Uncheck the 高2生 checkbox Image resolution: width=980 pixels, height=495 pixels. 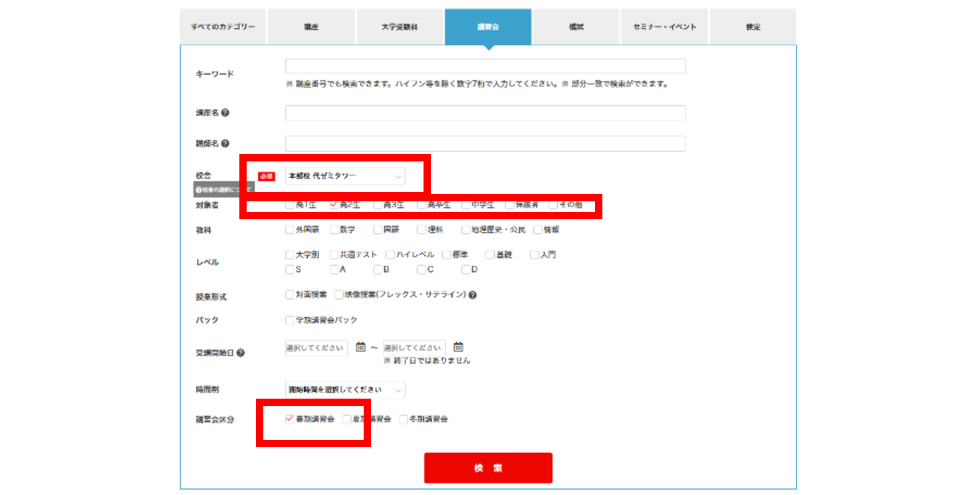click(334, 205)
